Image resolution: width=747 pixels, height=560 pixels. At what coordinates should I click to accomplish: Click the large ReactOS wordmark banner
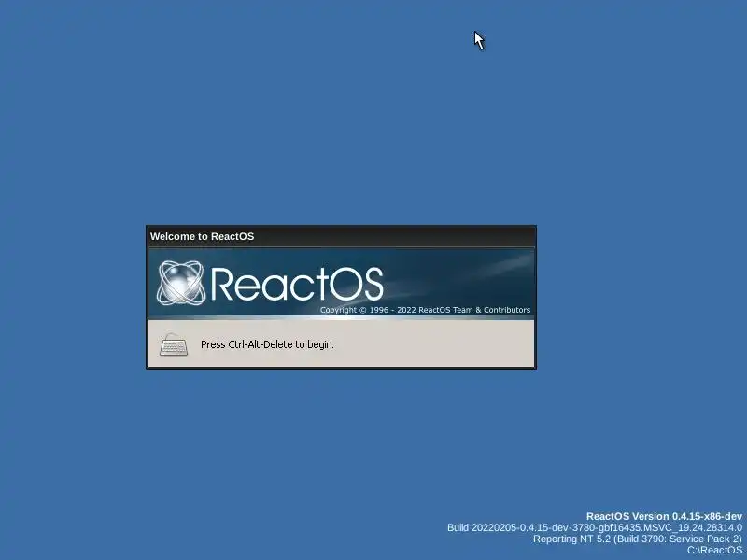coord(296,285)
